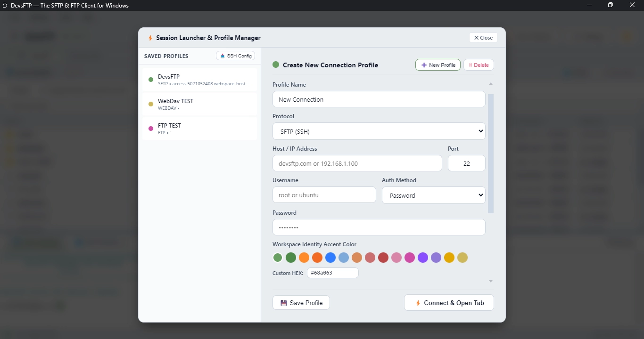Click the Port field showing 22
Screen dimensions: 644x339
467,163
